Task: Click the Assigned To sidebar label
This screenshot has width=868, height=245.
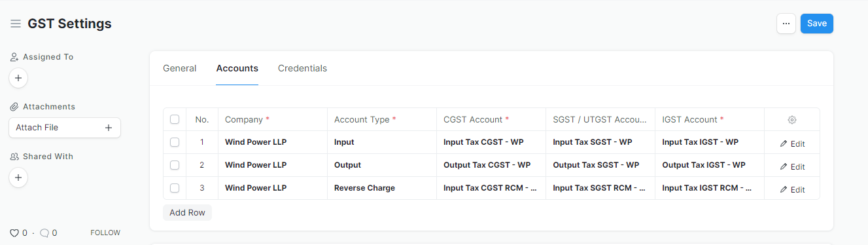Action: [x=48, y=57]
